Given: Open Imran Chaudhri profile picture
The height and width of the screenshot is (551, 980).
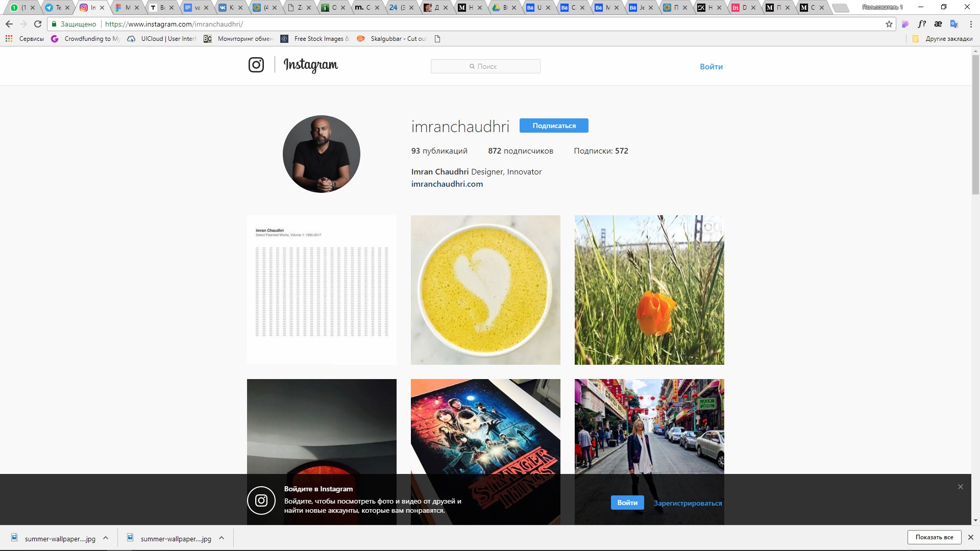Looking at the screenshot, I should (322, 154).
